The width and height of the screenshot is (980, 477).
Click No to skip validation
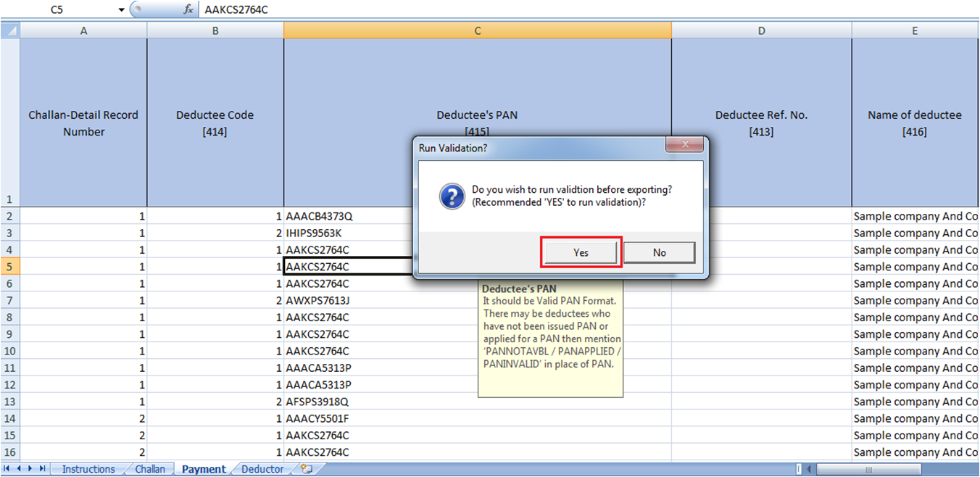tap(659, 252)
